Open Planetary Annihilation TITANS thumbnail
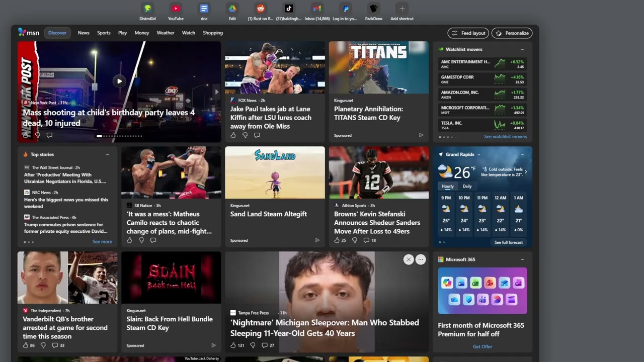Screen dimensions: 644x362 (379, 67)
